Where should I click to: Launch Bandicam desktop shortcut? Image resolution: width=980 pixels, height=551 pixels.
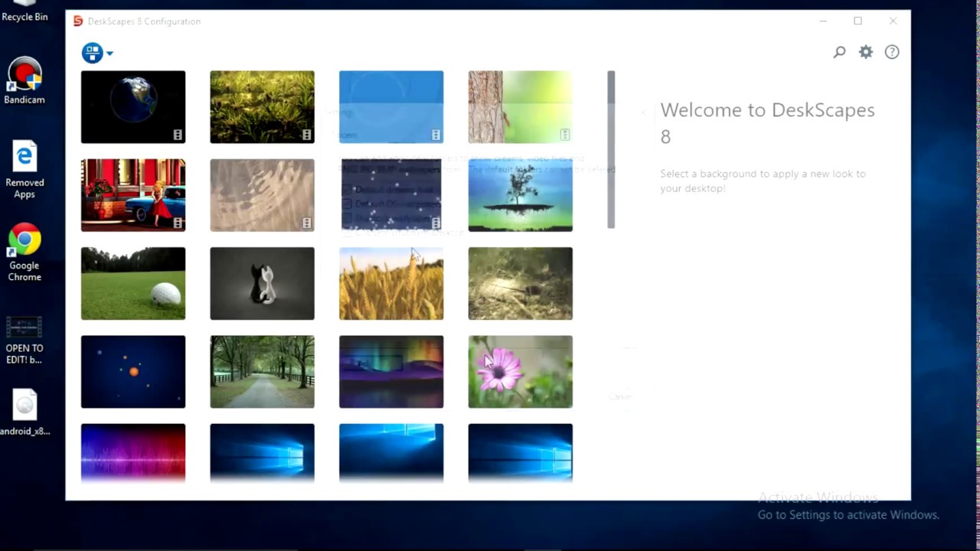point(24,80)
